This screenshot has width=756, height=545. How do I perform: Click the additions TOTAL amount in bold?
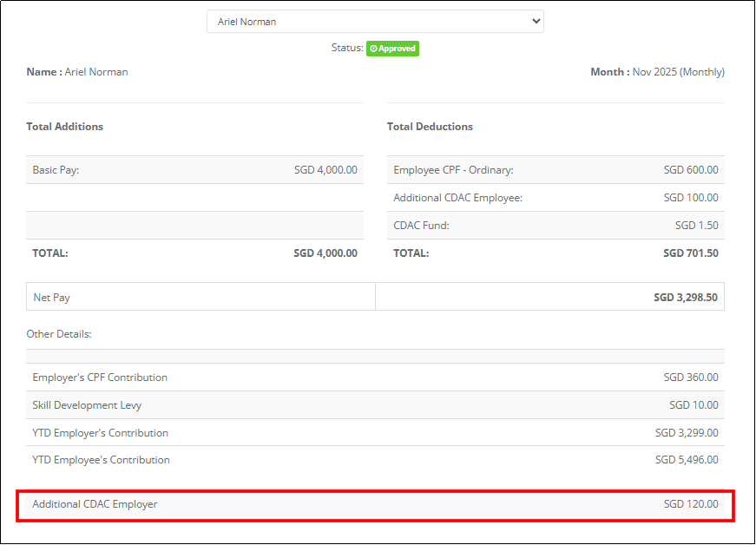[x=325, y=253]
